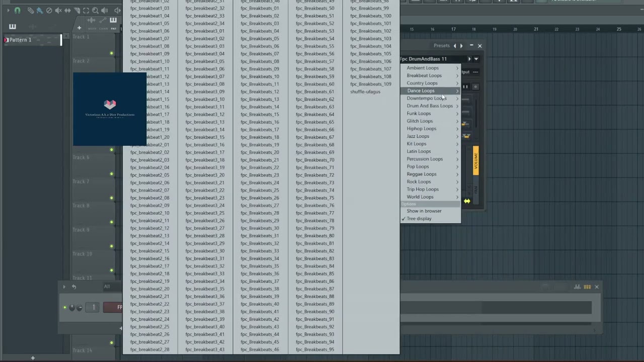Click channel rack undo arrow icon
The height and width of the screenshot is (362, 644).
[73, 287]
